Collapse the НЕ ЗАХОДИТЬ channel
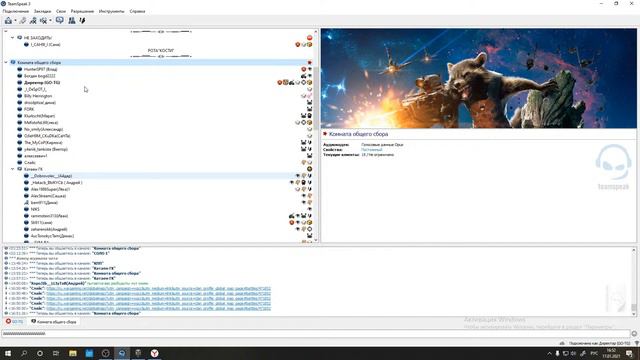Screen dimensions: 640x360 pos(12,38)
